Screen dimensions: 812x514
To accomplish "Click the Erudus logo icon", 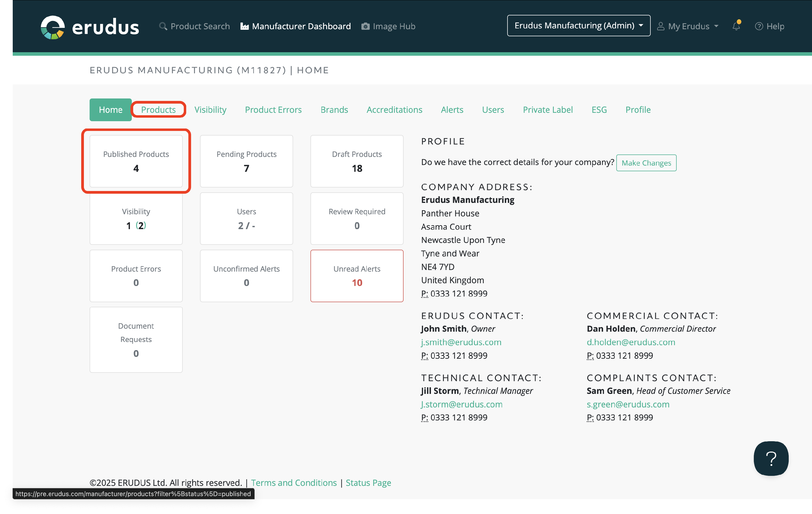I will (x=53, y=27).
